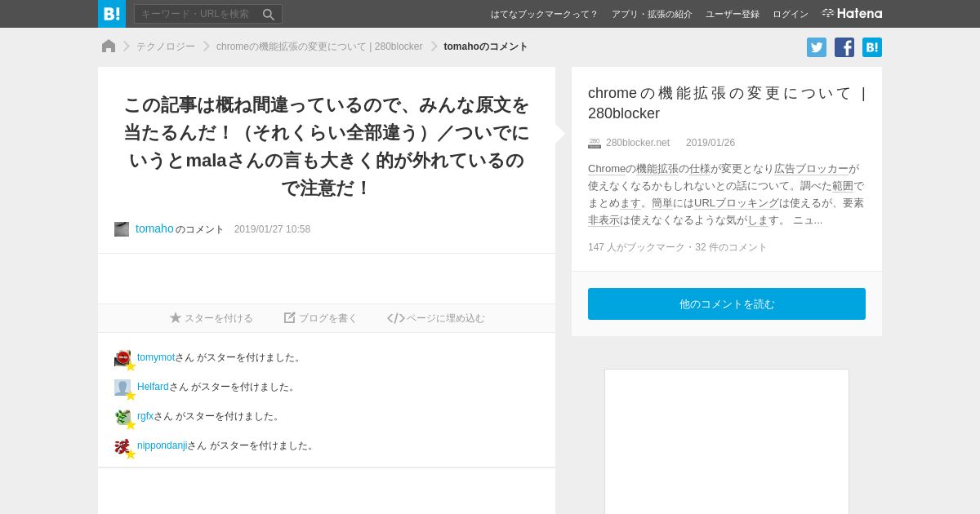Viewport: 980px width, 514px height.
Task: Click the advertisement box in sidebar
Action: (727, 441)
